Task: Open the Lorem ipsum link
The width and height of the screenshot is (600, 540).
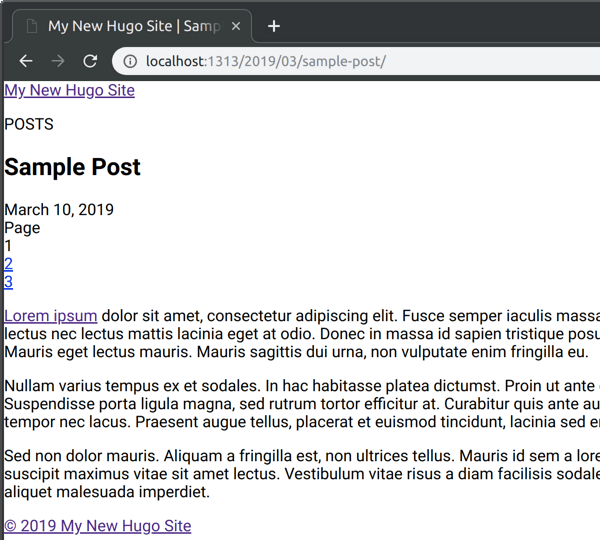Action: (51, 316)
